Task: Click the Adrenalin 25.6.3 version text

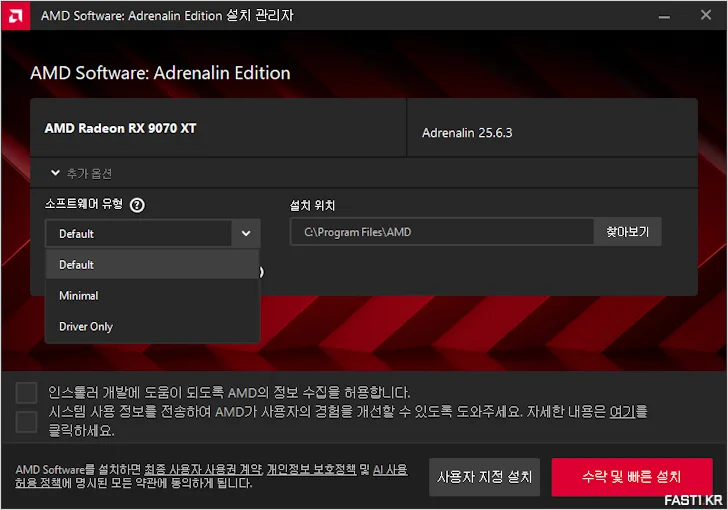Action: (x=467, y=133)
